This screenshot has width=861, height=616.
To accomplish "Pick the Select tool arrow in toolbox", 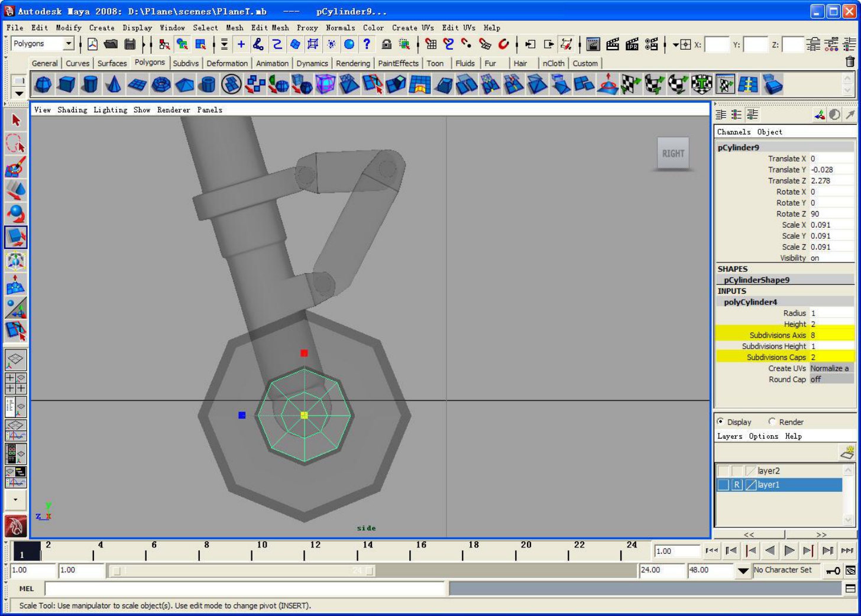I will [x=16, y=120].
